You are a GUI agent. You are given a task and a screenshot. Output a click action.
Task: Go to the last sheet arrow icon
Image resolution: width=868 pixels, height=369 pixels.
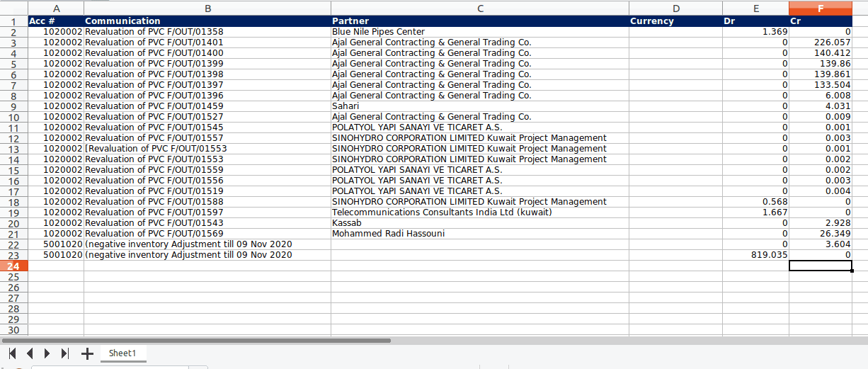[x=65, y=353]
